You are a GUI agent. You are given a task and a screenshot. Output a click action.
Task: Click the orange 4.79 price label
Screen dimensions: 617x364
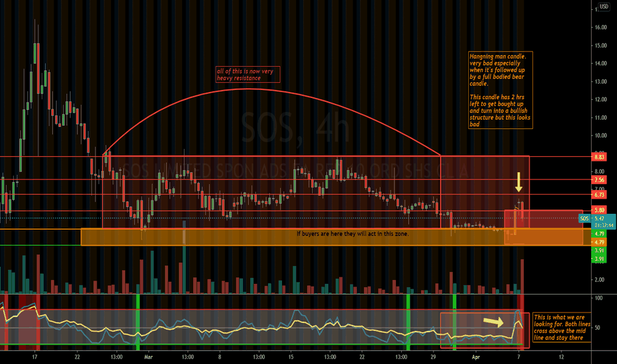[599, 242]
